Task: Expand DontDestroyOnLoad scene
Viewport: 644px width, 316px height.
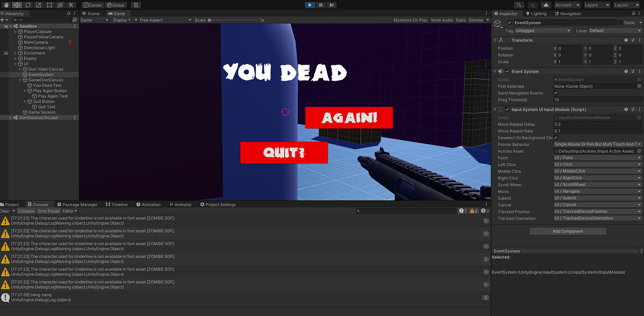Action: tap(11, 118)
